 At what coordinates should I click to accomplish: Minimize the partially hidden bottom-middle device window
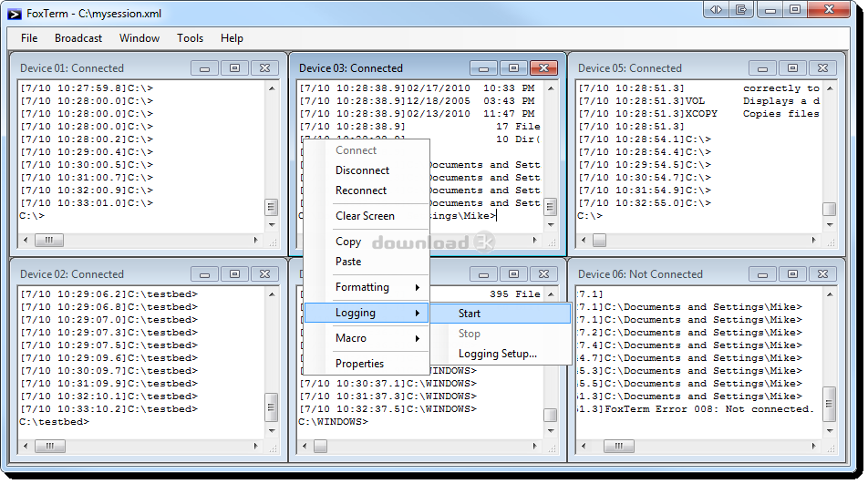(484, 273)
